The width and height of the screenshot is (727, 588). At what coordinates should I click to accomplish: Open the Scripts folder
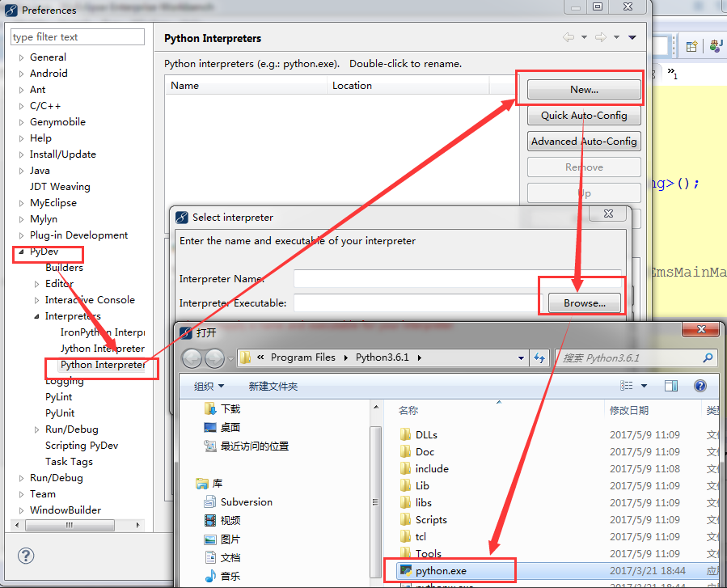pyautogui.click(x=431, y=520)
